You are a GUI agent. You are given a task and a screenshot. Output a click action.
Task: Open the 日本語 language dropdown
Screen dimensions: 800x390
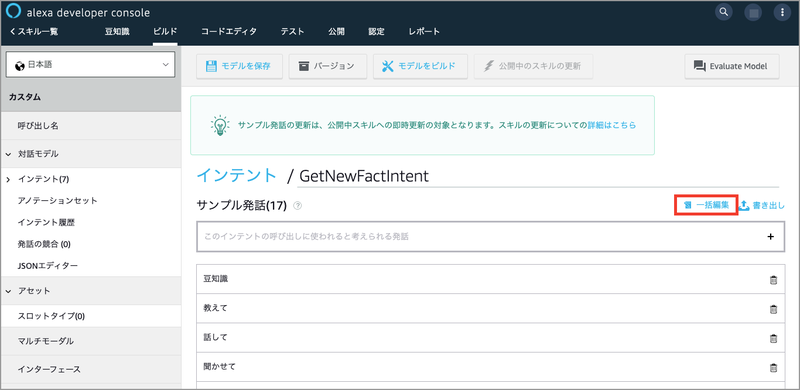click(90, 65)
